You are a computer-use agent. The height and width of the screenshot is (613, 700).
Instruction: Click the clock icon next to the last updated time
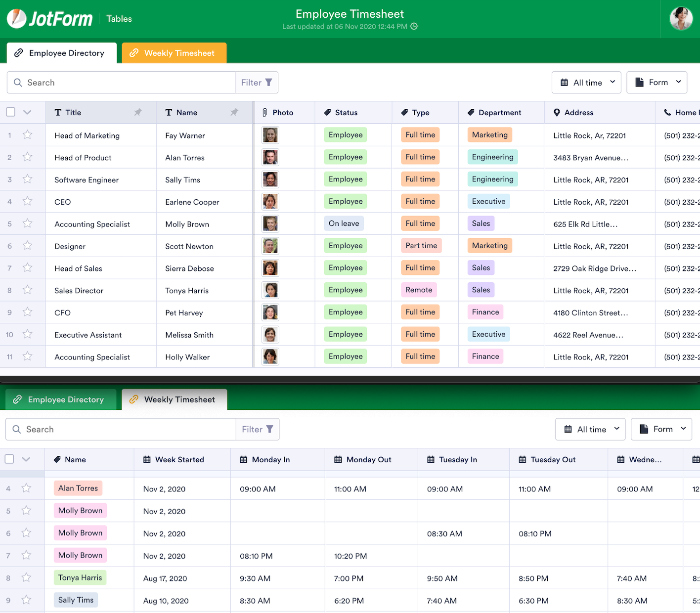(414, 26)
